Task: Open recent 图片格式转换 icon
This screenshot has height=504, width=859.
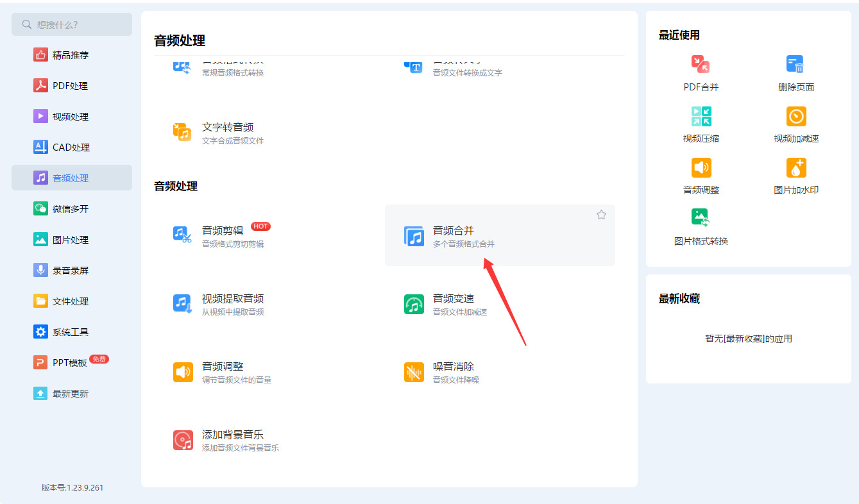Action: (701, 217)
